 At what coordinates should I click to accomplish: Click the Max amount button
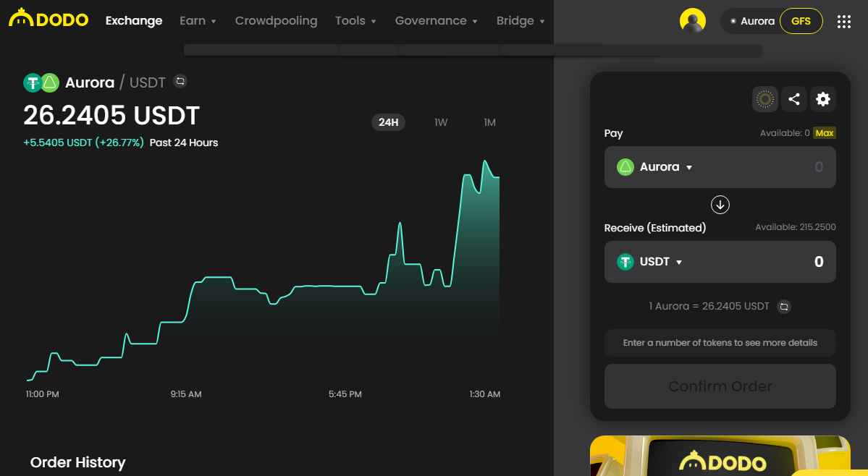pos(825,132)
